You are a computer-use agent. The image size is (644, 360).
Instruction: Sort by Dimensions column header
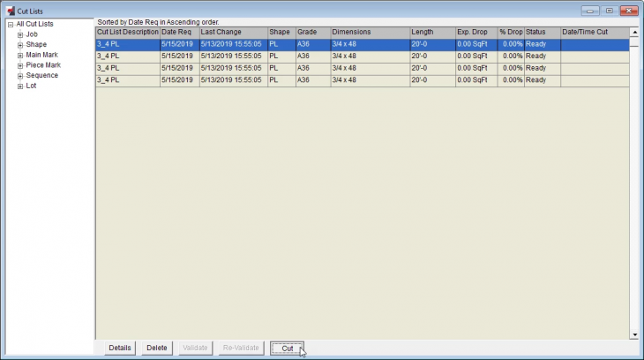coord(371,32)
